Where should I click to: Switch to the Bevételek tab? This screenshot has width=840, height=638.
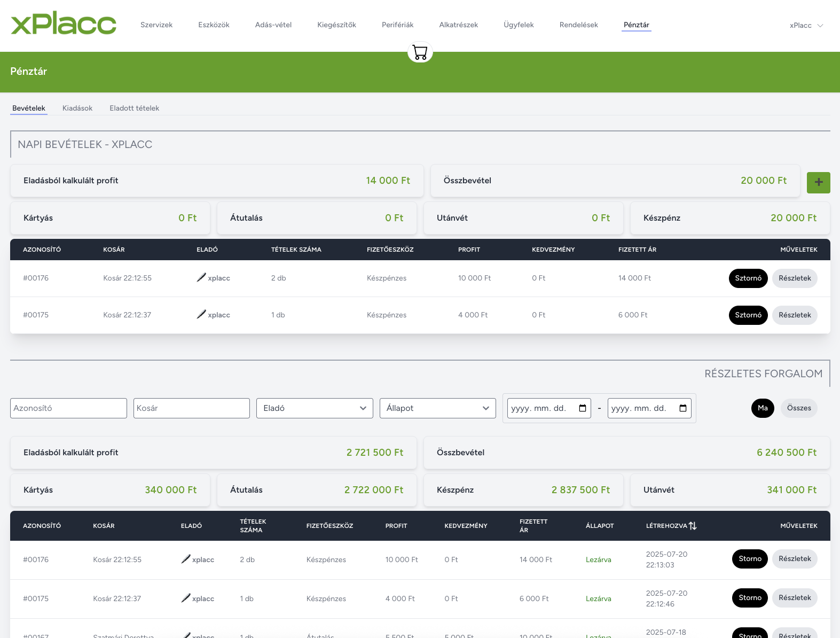click(29, 108)
